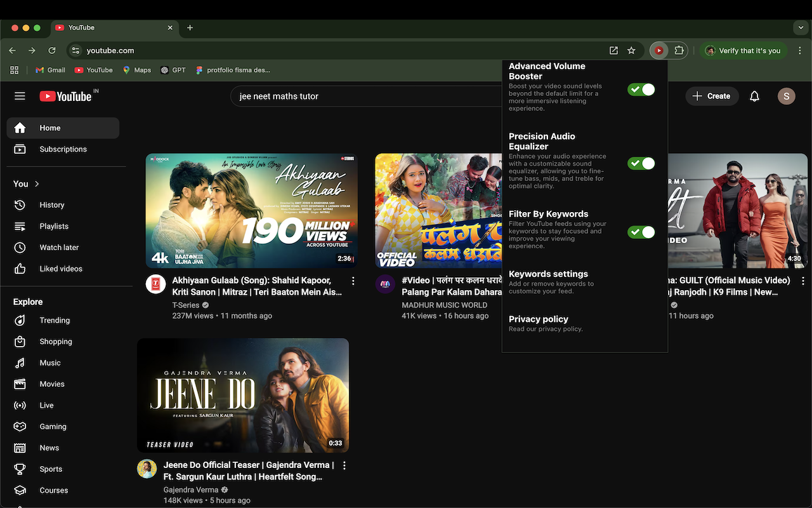Turn off the Precision Audio Equalizer
This screenshot has height=508, width=812.
coord(641,163)
